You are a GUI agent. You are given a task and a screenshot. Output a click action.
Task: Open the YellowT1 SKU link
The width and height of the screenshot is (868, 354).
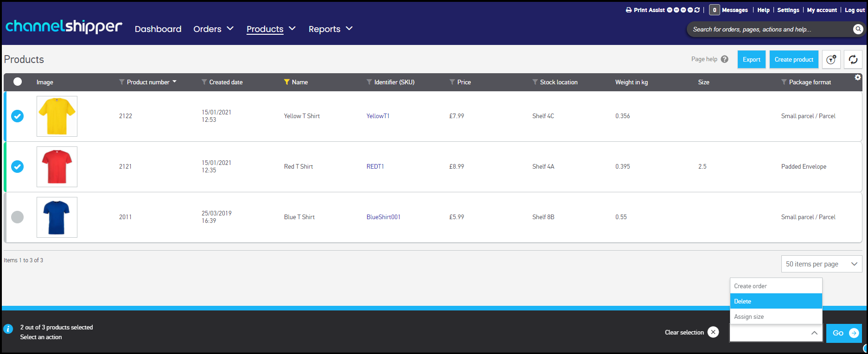tap(378, 116)
